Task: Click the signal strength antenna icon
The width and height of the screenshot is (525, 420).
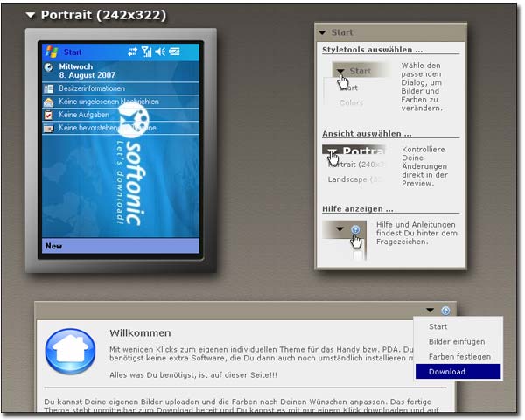Action: pos(145,52)
